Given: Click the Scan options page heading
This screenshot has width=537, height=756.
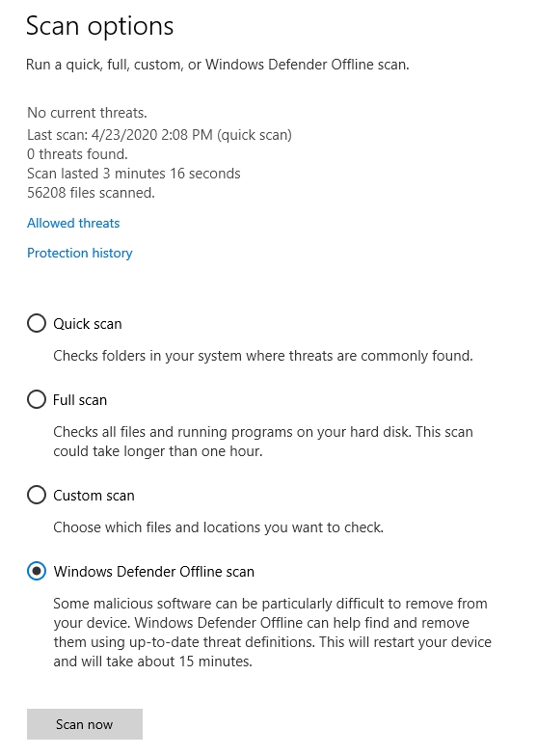Looking at the screenshot, I should pyautogui.click(x=100, y=26).
